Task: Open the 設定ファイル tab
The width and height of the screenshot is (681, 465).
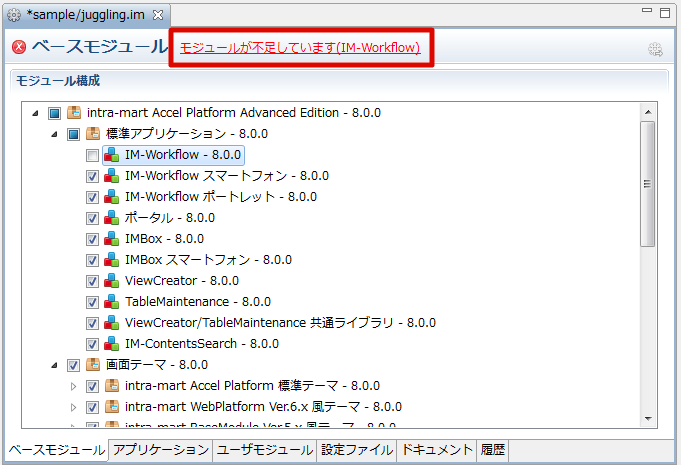Action: tap(357, 450)
